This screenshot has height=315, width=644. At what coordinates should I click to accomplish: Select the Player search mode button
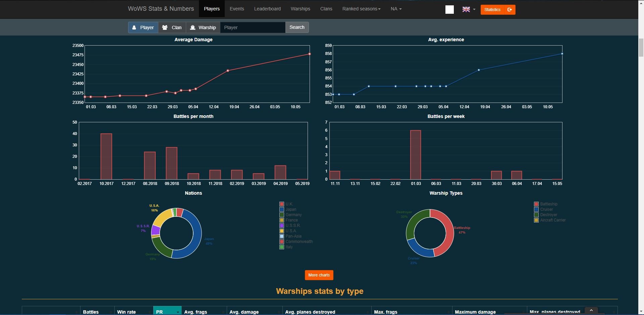click(x=143, y=27)
